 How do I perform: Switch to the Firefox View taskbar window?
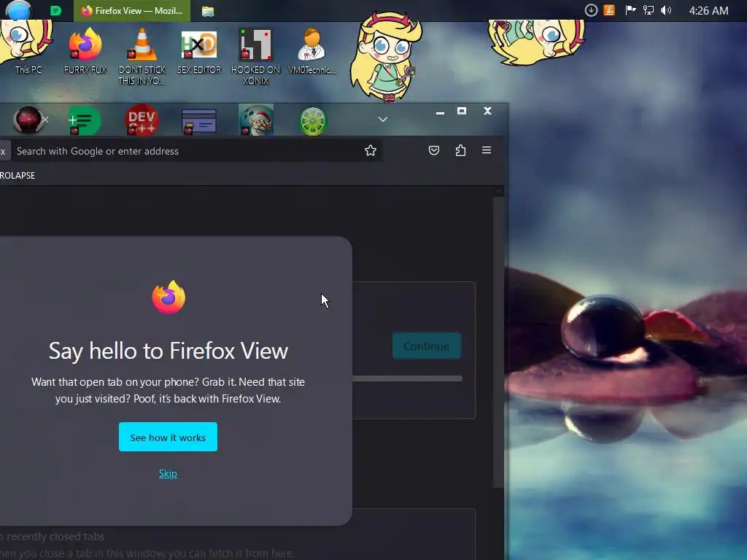coord(132,10)
